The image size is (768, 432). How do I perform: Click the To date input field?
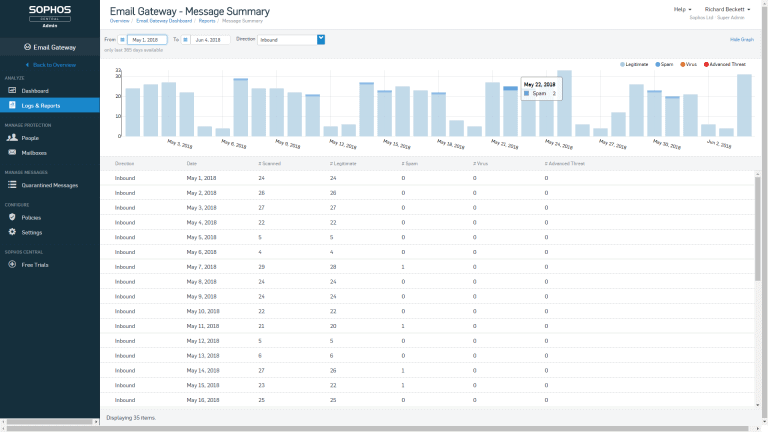(x=210, y=40)
